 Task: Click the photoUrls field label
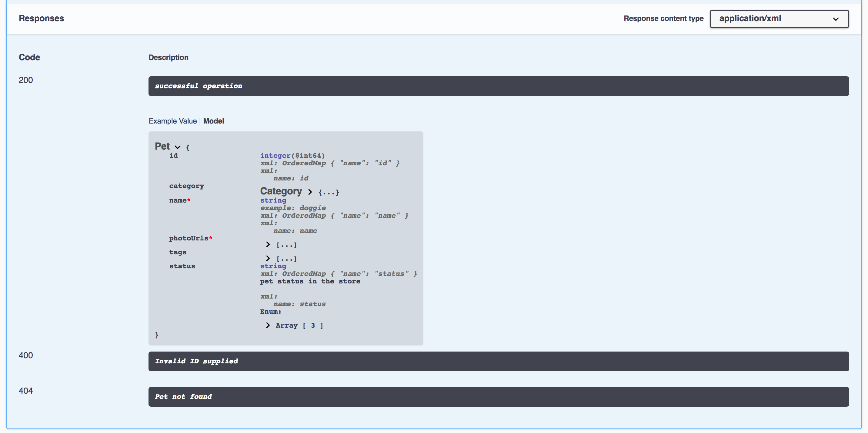click(189, 238)
